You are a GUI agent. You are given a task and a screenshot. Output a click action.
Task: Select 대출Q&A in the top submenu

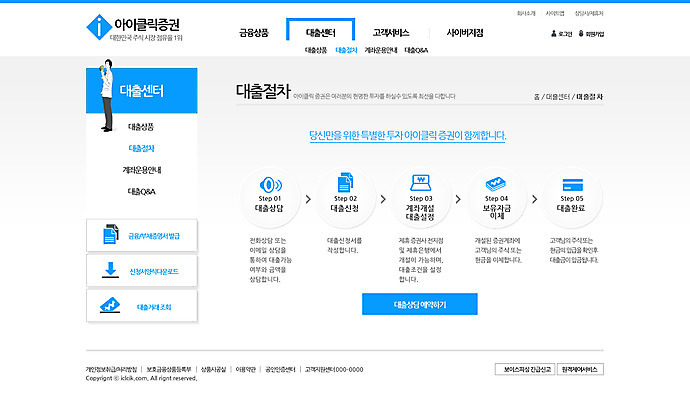click(x=416, y=50)
